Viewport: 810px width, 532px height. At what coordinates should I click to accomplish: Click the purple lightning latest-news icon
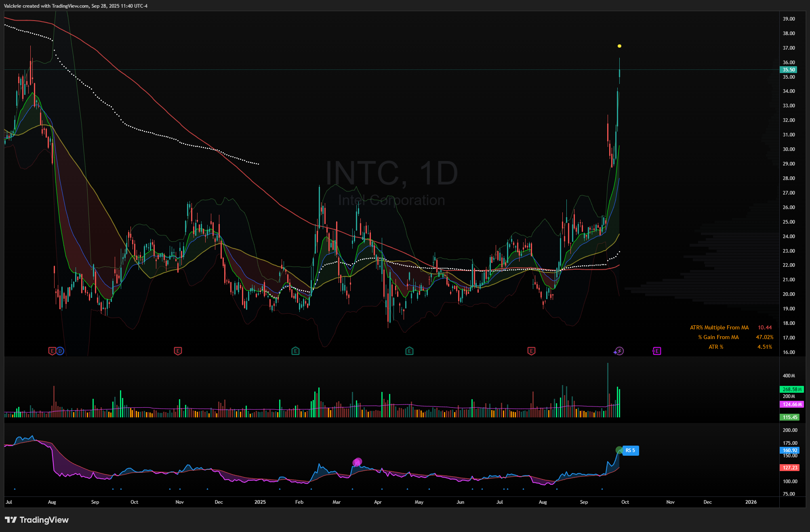(619, 351)
